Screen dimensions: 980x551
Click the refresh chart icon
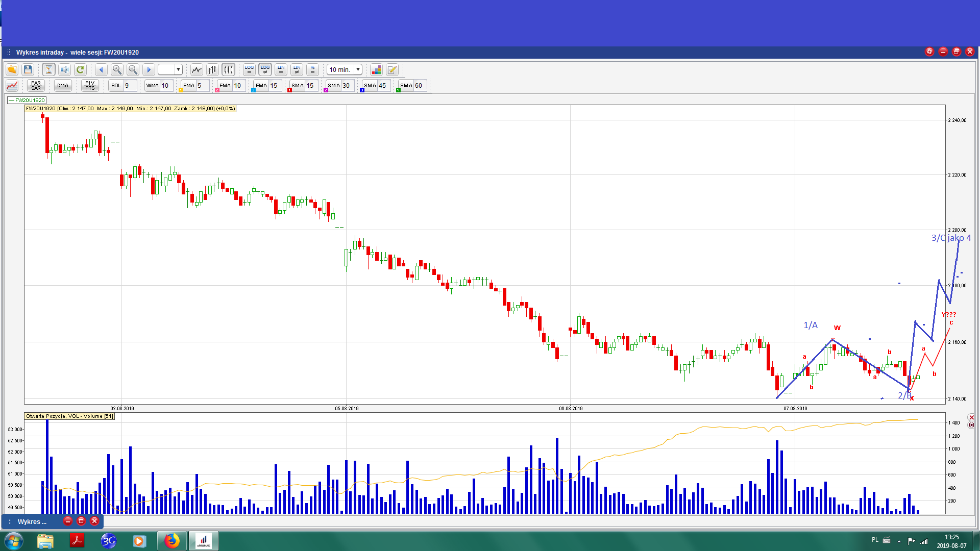click(80, 69)
